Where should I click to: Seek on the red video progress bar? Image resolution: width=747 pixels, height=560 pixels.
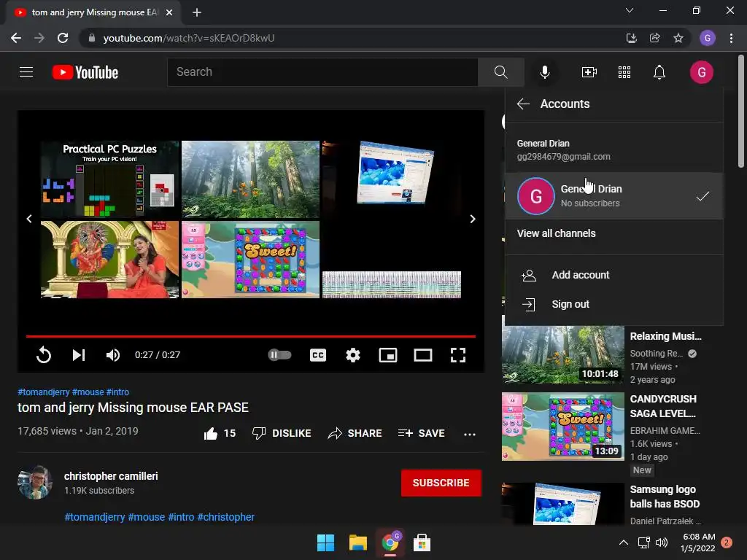point(251,336)
